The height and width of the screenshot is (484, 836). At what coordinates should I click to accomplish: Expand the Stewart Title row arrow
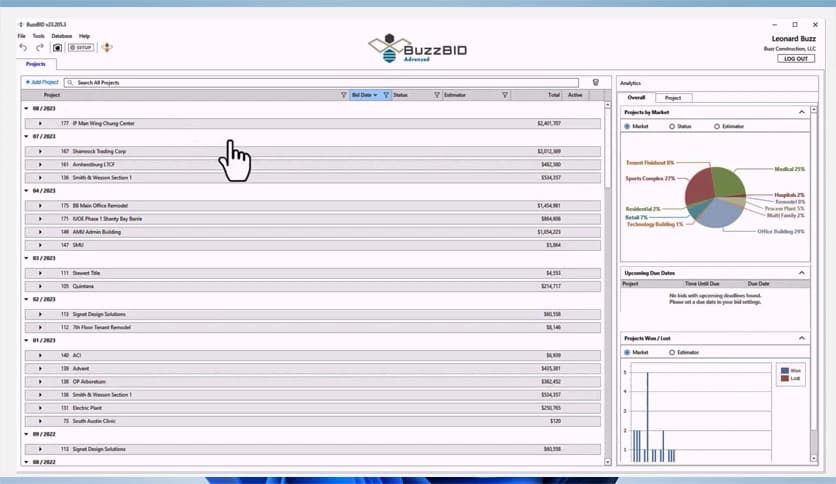[x=40, y=273]
